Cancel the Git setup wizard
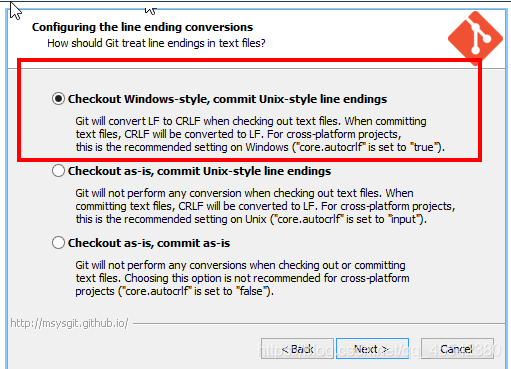 tap(457, 349)
